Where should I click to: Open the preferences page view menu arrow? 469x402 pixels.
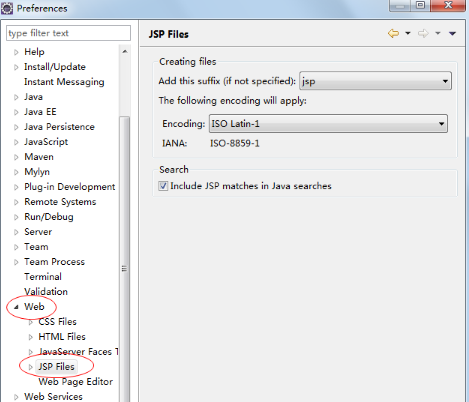pyautogui.click(x=452, y=33)
